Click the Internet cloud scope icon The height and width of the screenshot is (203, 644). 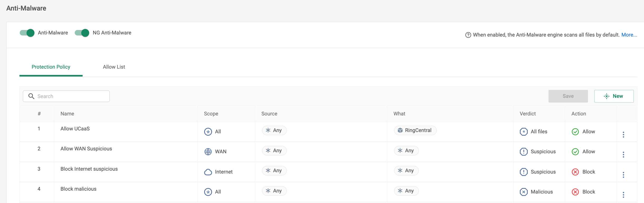pyautogui.click(x=208, y=172)
